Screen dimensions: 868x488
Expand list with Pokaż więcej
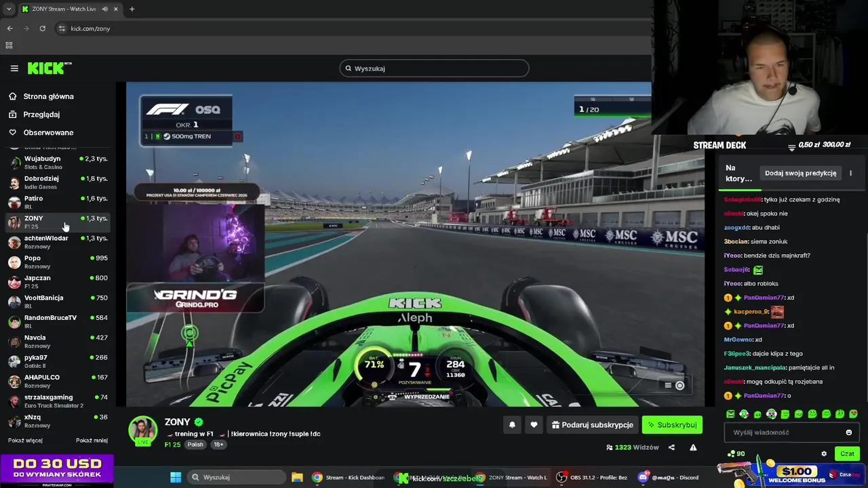pos(25,441)
